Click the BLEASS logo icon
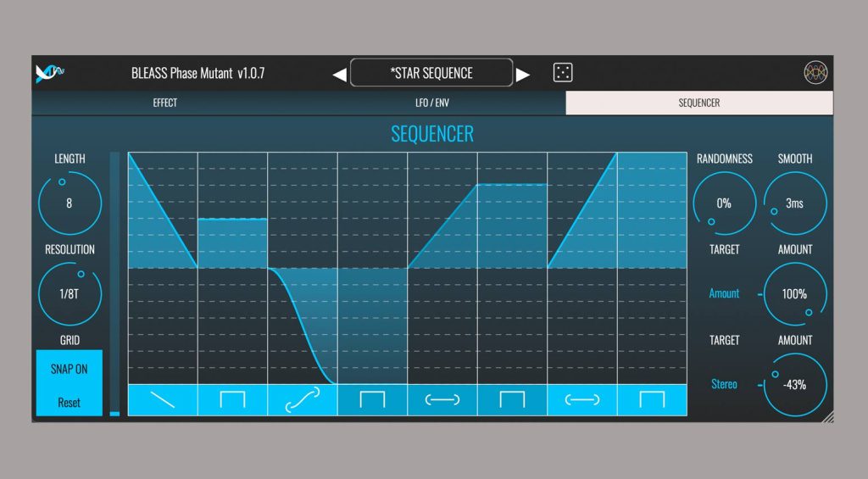 pos(50,73)
